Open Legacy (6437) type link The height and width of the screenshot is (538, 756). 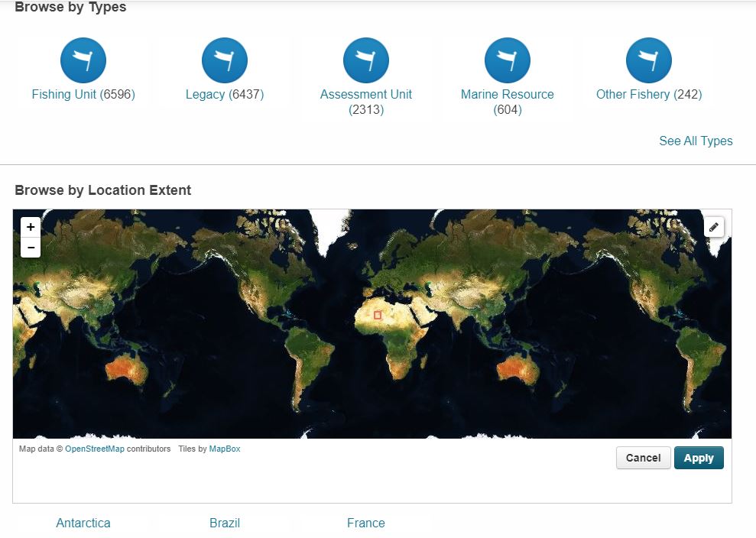(x=225, y=94)
